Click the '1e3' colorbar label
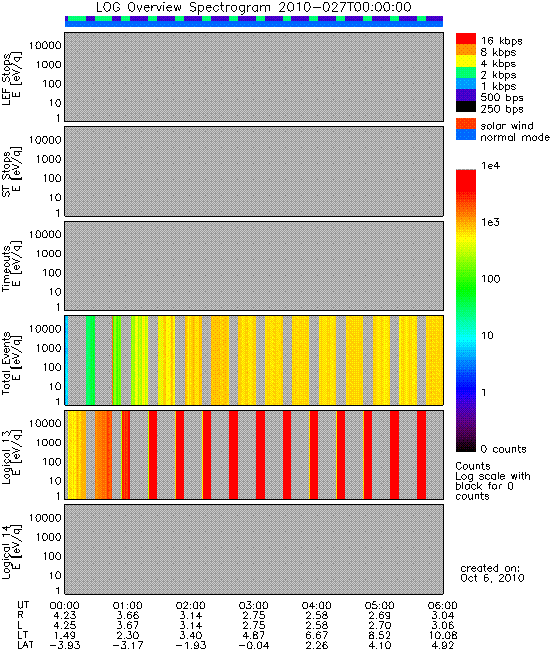 coord(491,222)
